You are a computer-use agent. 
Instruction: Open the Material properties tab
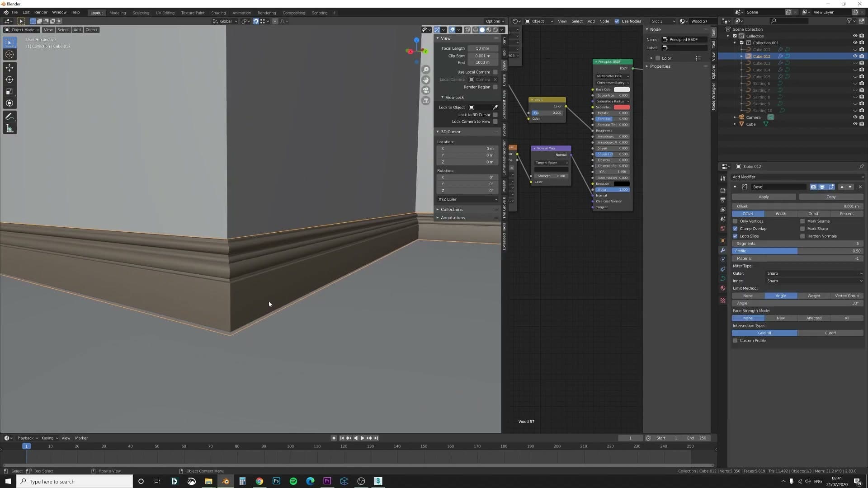click(x=723, y=288)
